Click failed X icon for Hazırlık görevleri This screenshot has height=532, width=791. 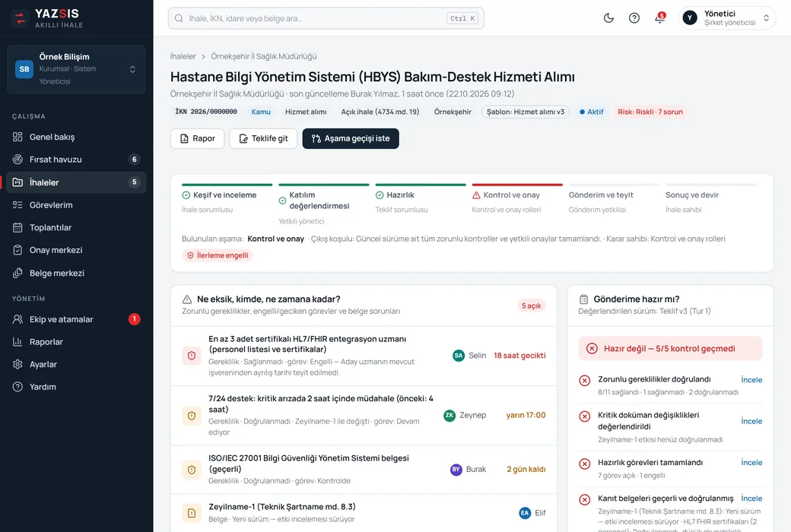585,464
